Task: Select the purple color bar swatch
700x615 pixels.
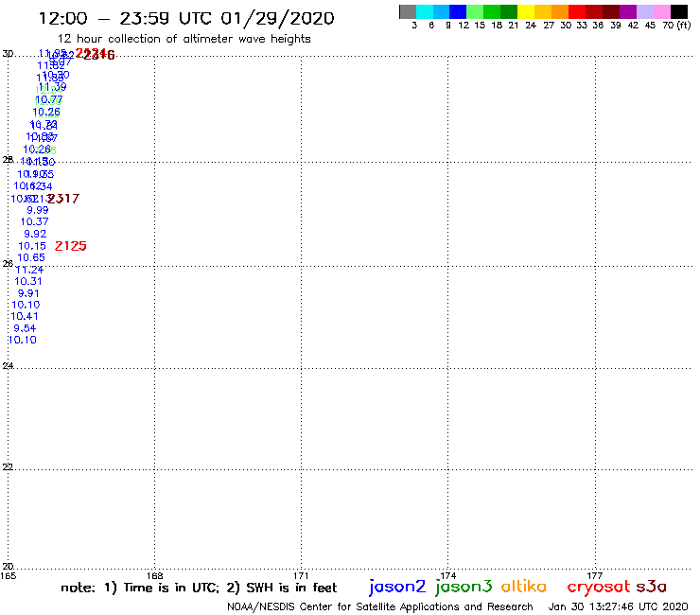Action: [x=628, y=11]
